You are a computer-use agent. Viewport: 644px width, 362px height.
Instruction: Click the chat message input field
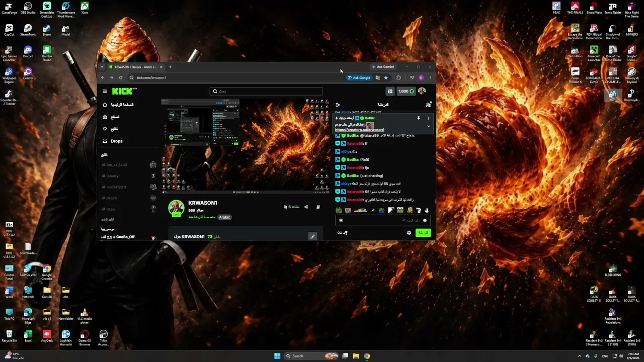tap(383, 220)
